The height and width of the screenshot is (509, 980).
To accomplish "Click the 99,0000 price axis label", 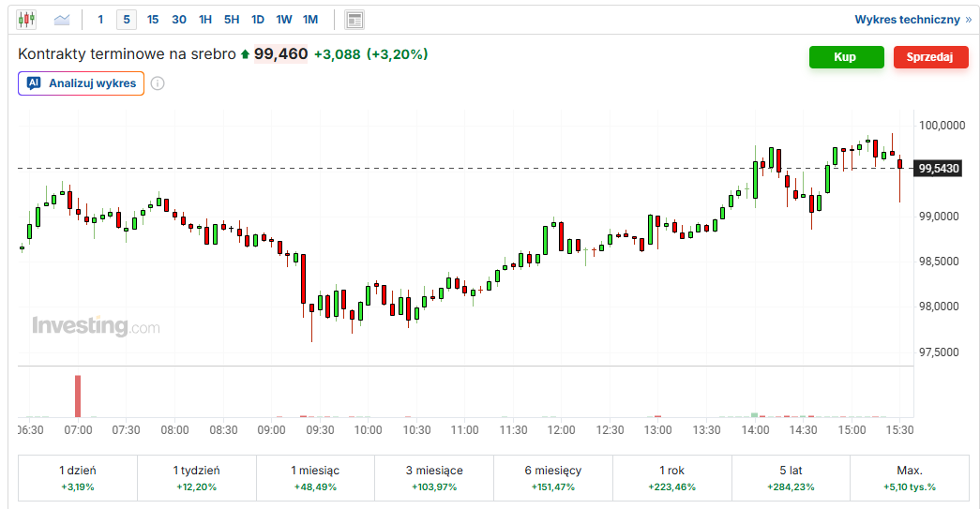I will pyautogui.click(x=938, y=217).
